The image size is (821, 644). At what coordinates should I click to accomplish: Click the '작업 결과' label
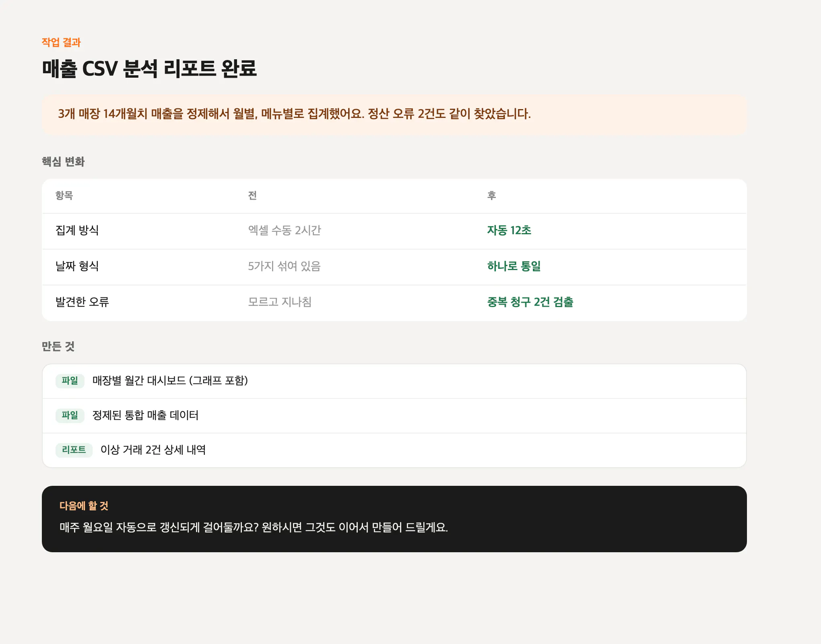click(61, 42)
